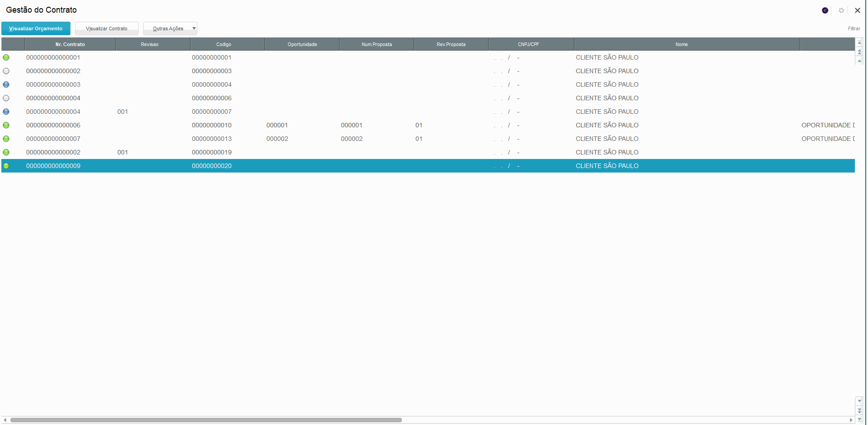Click white status icon of codigo 00000000003 row
This screenshot has height=425, width=868.
coord(6,71)
